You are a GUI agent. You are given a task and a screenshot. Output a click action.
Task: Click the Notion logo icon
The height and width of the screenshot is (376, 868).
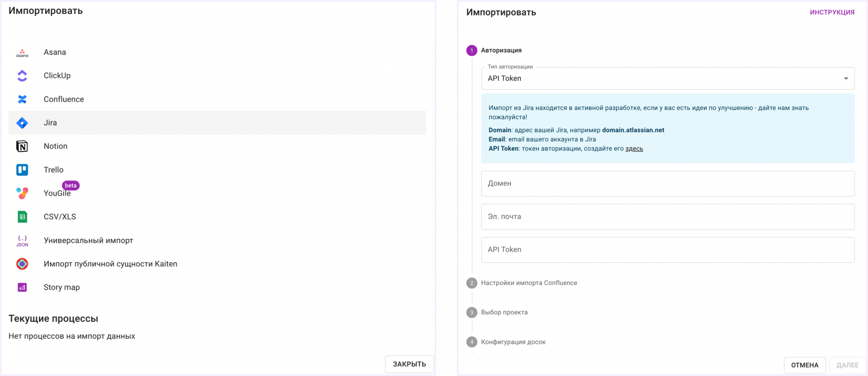22,147
